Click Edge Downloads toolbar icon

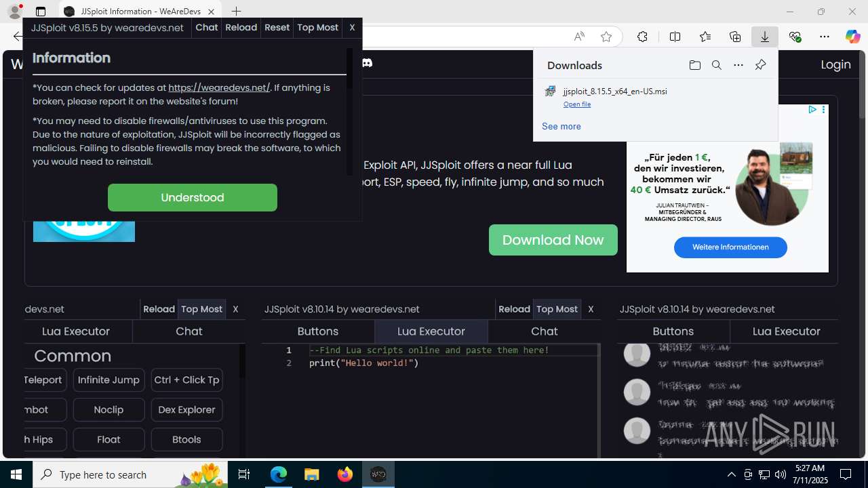765,37
